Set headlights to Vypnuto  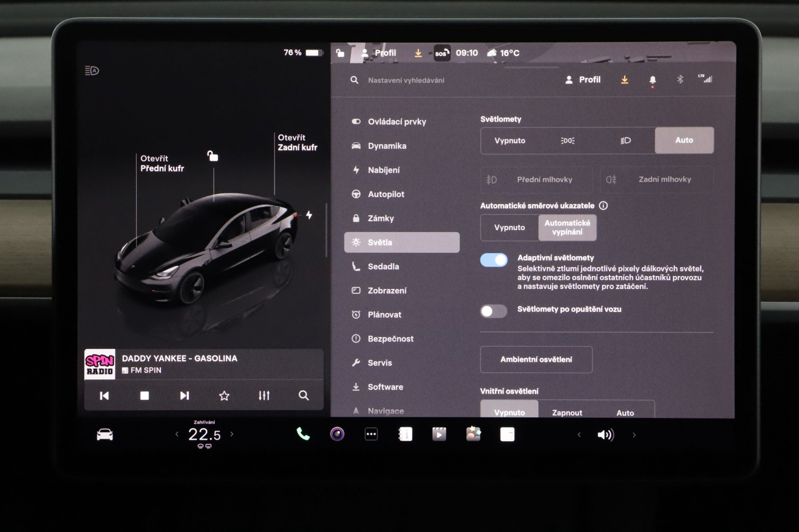[509, 141]
